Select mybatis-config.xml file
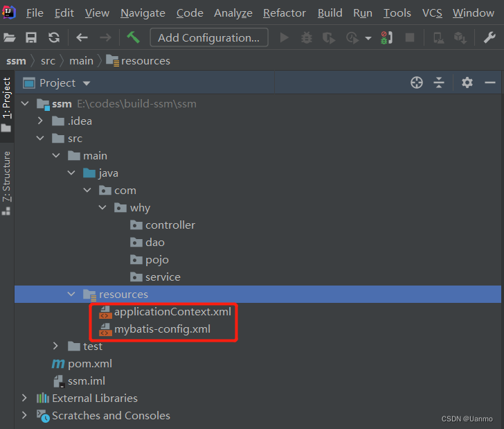Screen dimensions: 504x429 [x=154, y=329]
